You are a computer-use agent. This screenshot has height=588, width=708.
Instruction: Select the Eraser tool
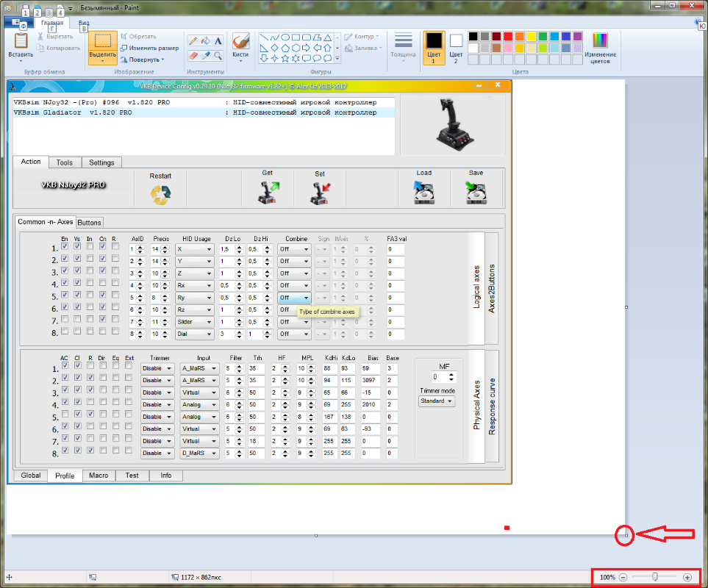tap(193, 56)
